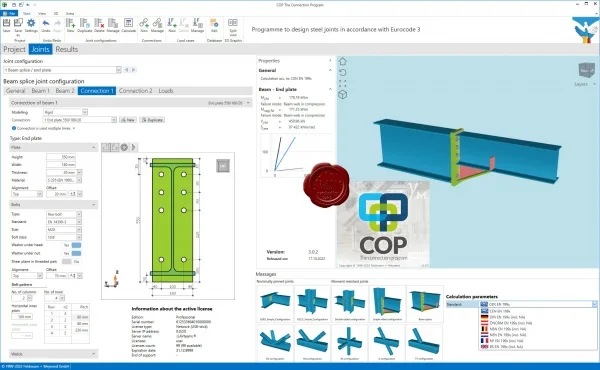Open the Settings gear in the ribbon
The image size is (600, 370).
(x=31, y=25)
